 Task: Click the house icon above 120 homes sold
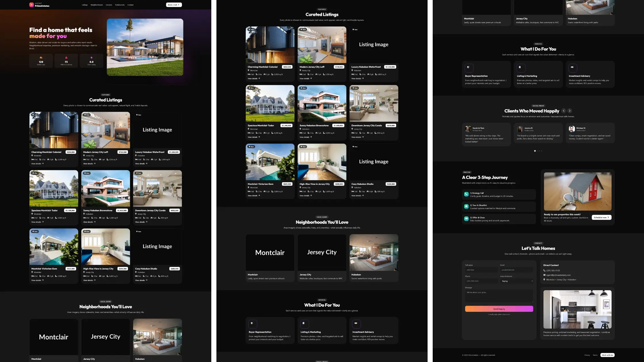41,57
